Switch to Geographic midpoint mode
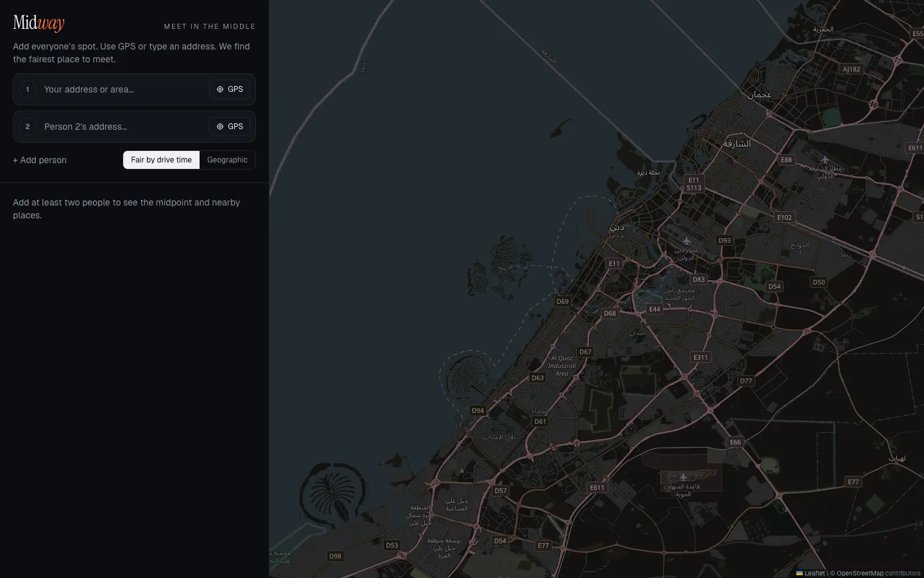The width and height of the screenshot is (924, 578). pos(227,160)
